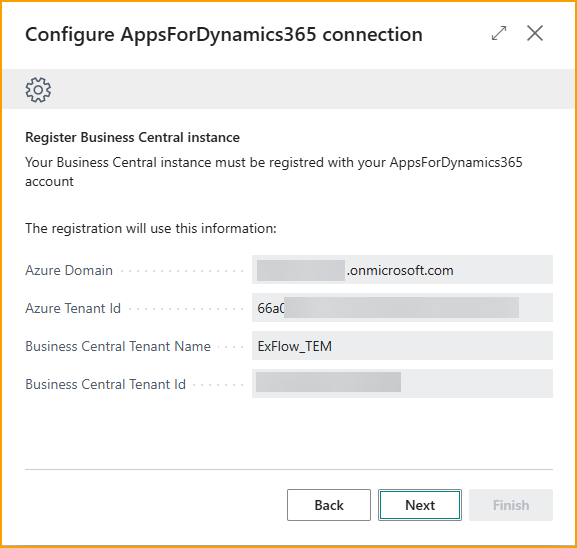Click the Business Central Tenant Name field
The height and width of the screenshot is (548, 577).
pos(402,346)
